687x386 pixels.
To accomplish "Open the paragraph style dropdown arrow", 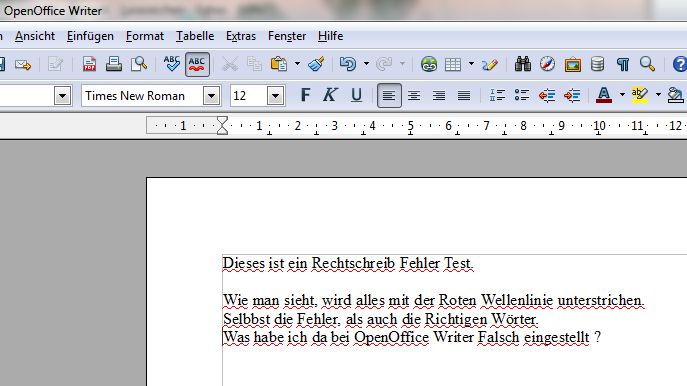I will point(63,96).
